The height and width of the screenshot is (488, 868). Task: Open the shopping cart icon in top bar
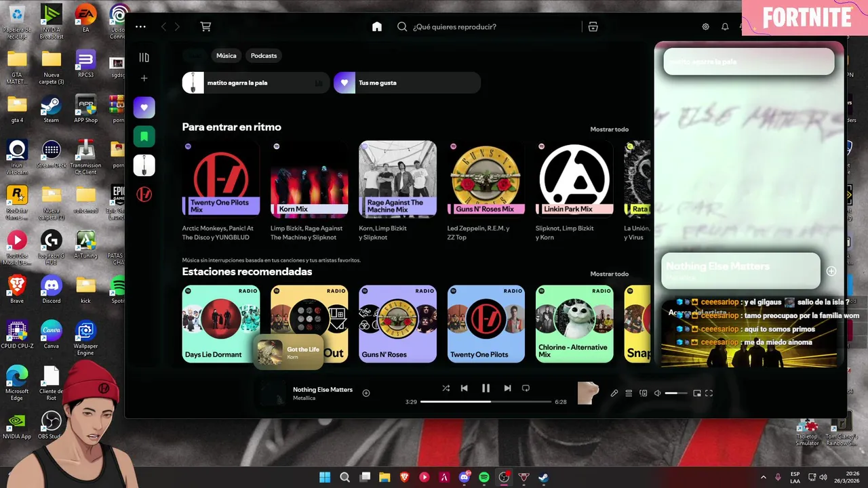coord(205,26)
